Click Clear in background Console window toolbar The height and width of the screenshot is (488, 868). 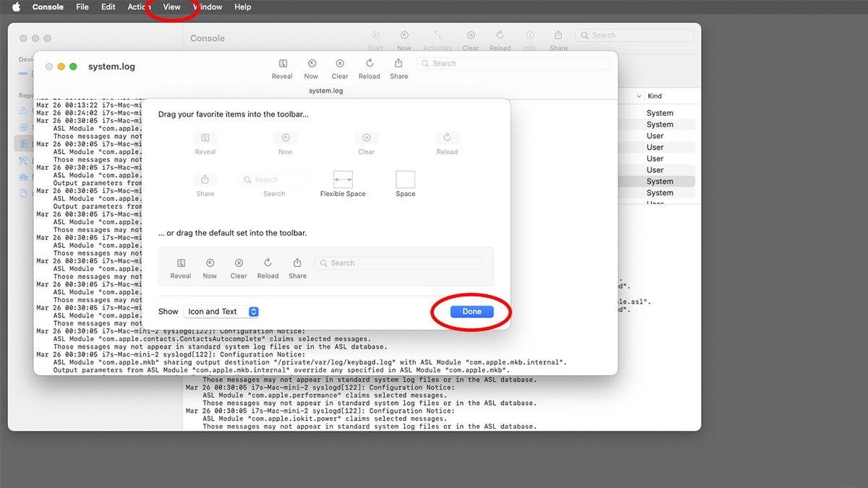coord(471,40)
